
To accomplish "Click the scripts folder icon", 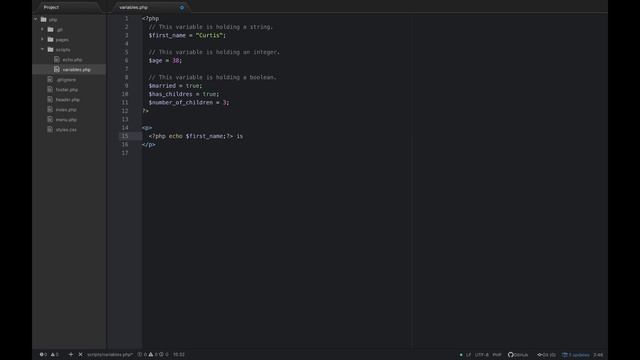I will pyautogui.click(x=51, y=49).
